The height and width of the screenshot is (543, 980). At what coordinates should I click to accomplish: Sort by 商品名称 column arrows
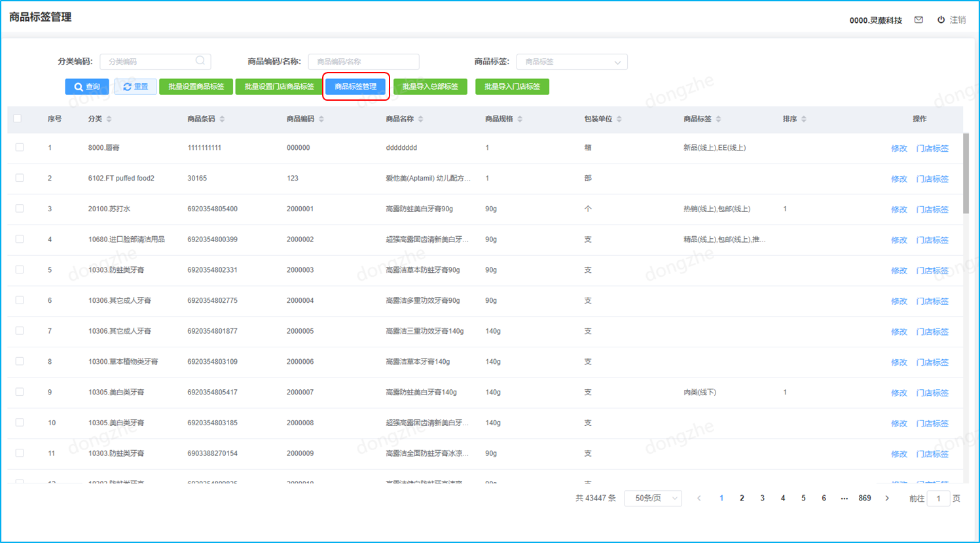point(421,119)
